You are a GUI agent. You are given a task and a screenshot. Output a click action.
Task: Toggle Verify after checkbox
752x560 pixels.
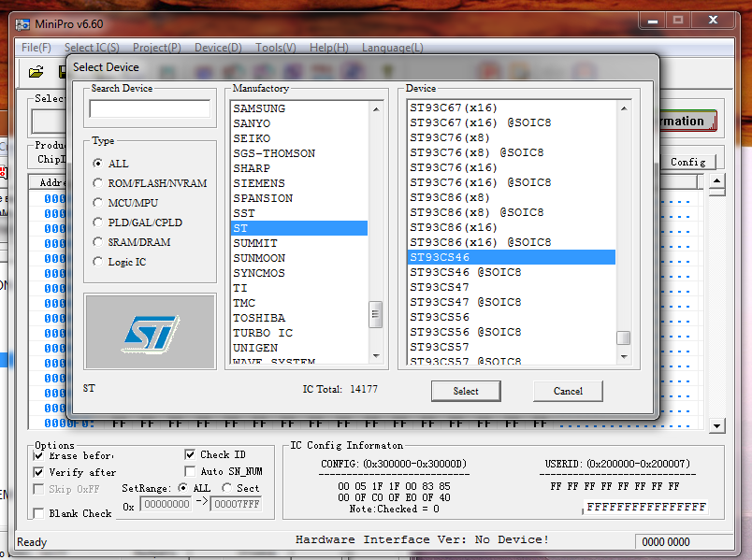[39, 472]
